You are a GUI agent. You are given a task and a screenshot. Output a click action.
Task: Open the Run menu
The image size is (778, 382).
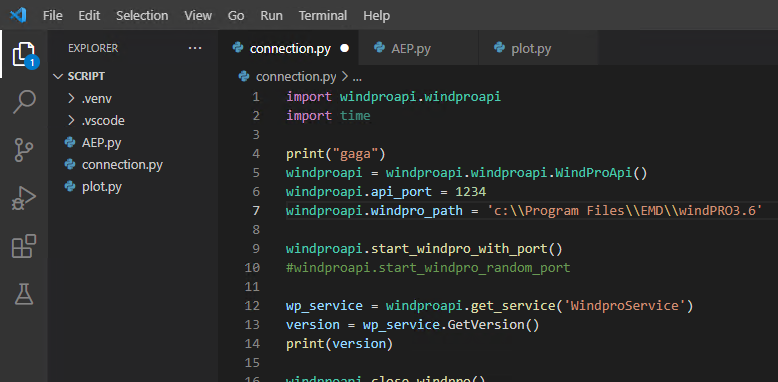[271, 15]
